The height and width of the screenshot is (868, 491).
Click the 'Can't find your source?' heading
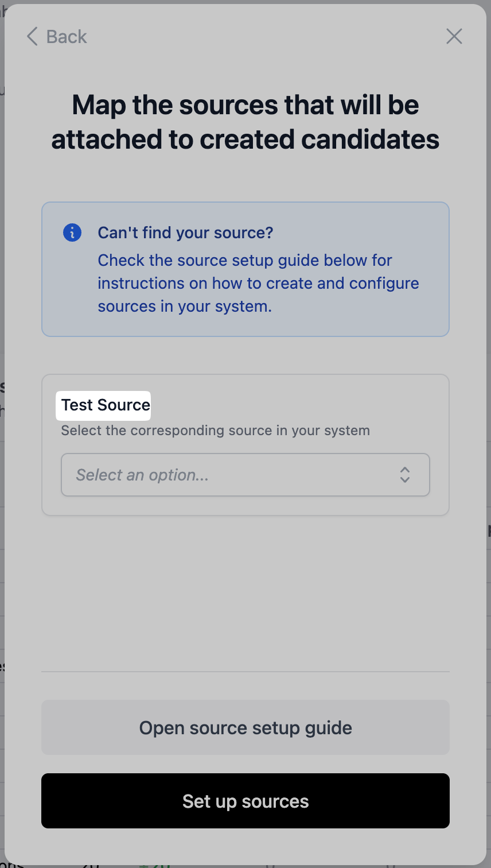click(x=185, y=232)
